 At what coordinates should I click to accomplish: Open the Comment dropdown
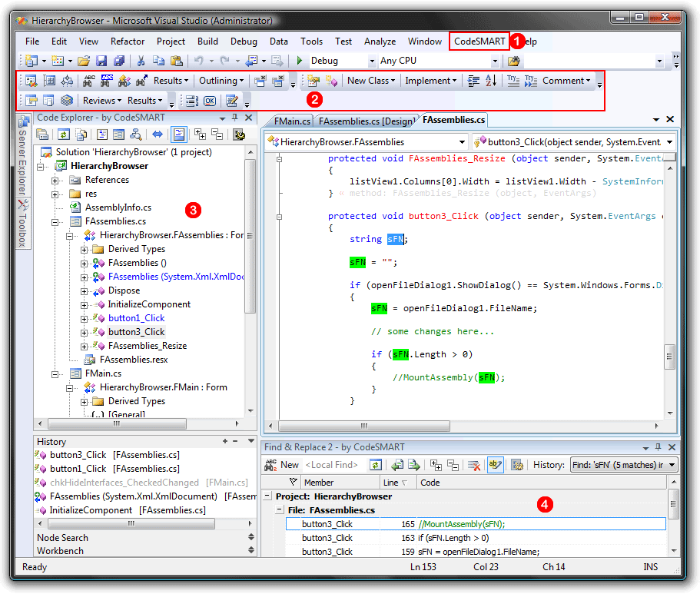(x=566, y=81)
